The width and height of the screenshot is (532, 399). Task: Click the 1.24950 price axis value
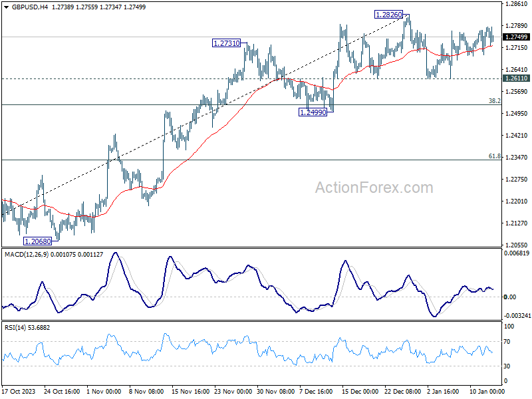pos(517,113)
